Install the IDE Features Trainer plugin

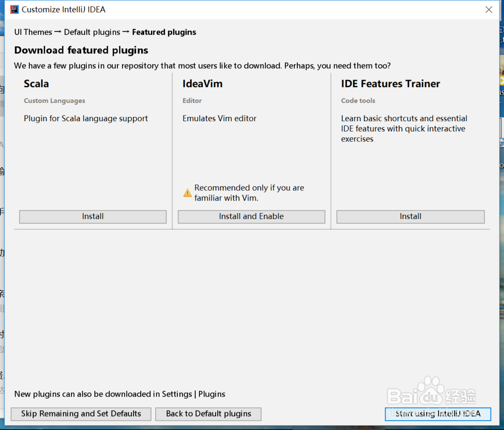410,217
